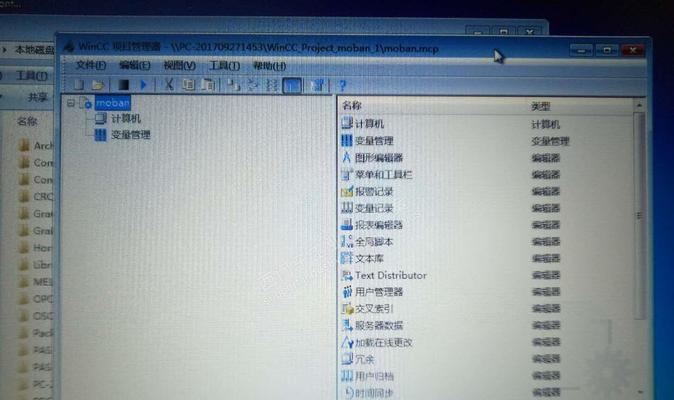This screenshot has width=674, height=400.
Task: Click the 计算机 icon in list
Action: tap(346, 123)
